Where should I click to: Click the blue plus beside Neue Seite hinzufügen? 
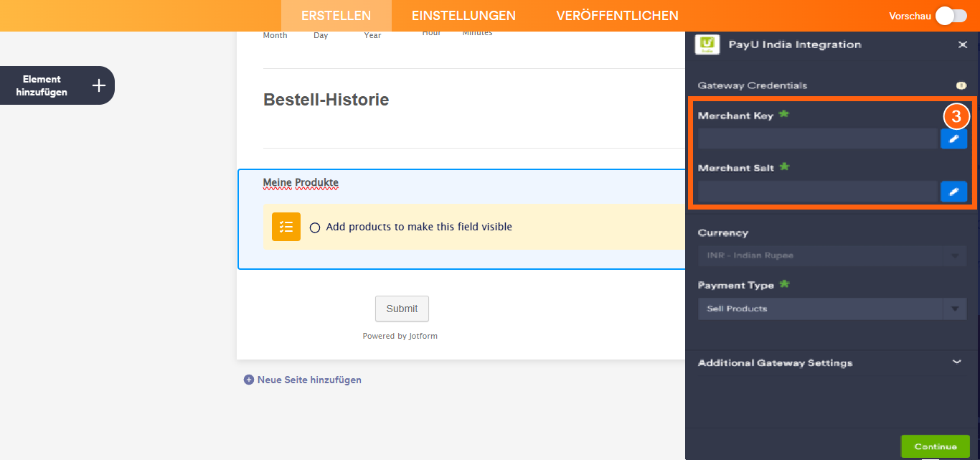249,380
